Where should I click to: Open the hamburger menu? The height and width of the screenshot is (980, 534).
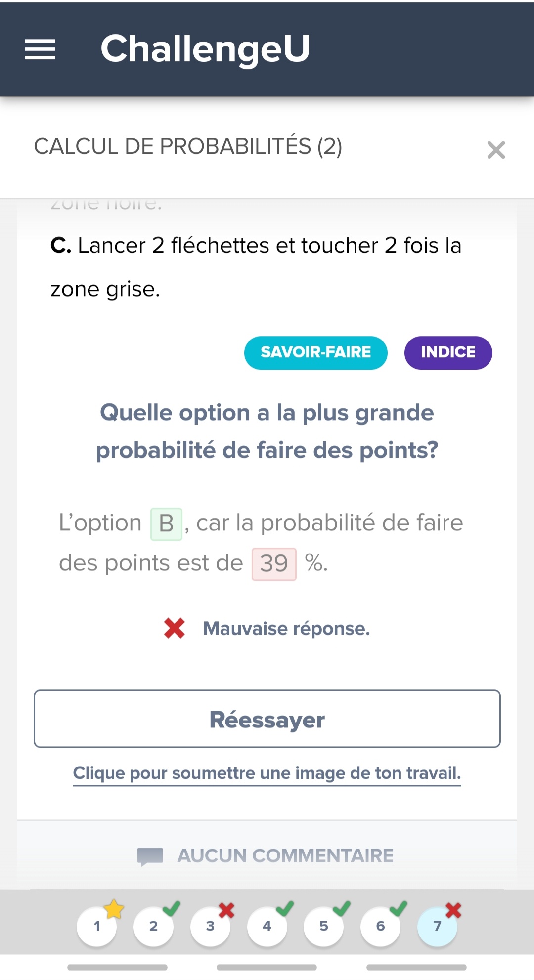41,49
